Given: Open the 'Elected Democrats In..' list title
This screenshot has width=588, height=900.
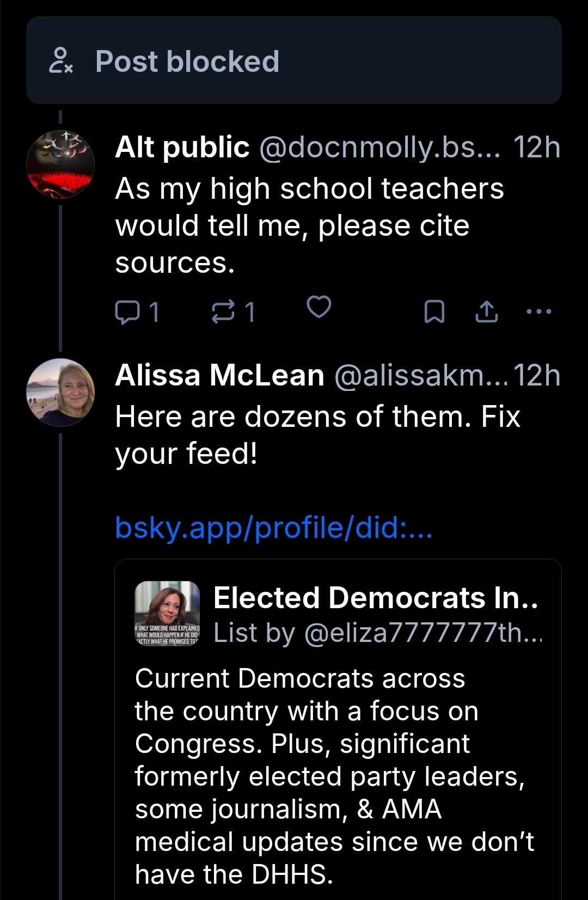Looking at the screenshot, I should [x=376, y=598].
